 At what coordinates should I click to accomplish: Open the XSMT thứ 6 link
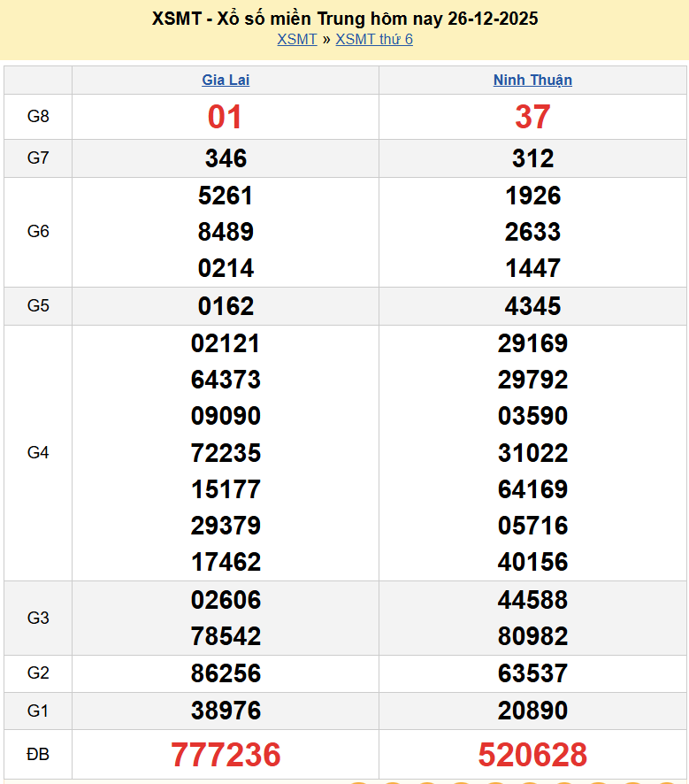tap(374, 39)
